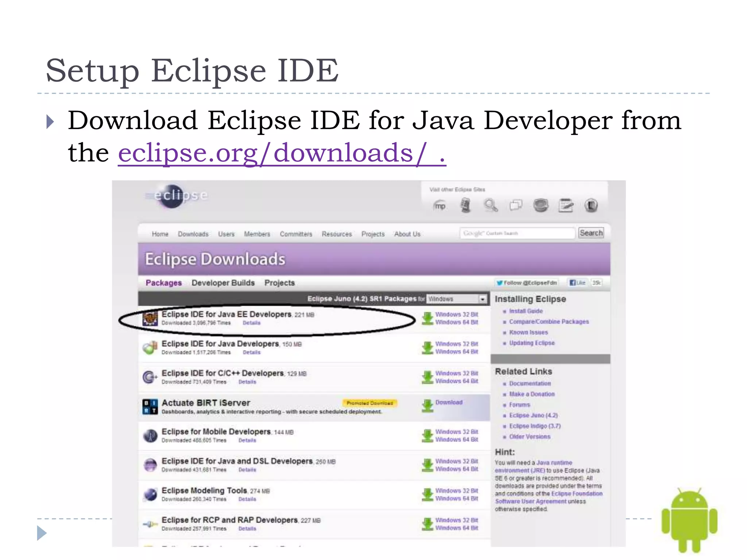The height and width of the screenshot is (560, 747).
Task: Open the Updating Eclipse link
Action: click(x=532, y=343)
